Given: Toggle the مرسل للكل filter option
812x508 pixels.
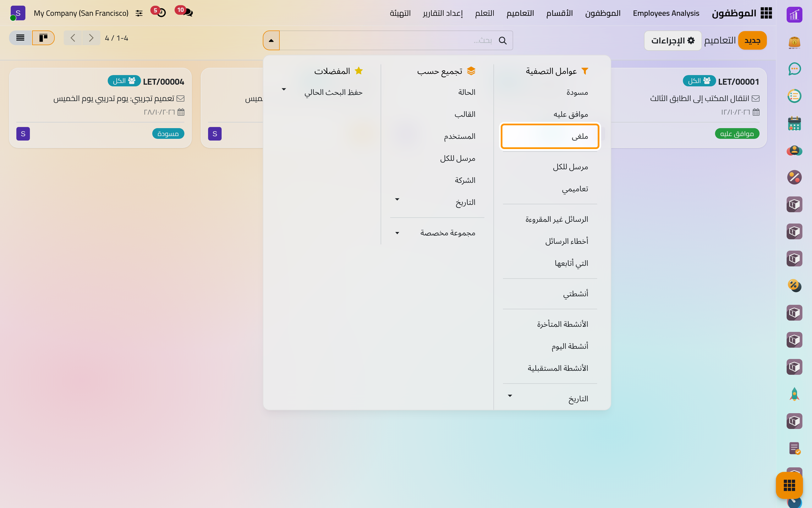Looking at the screenshot, I should pyautogui.click(x=550, y=167).
